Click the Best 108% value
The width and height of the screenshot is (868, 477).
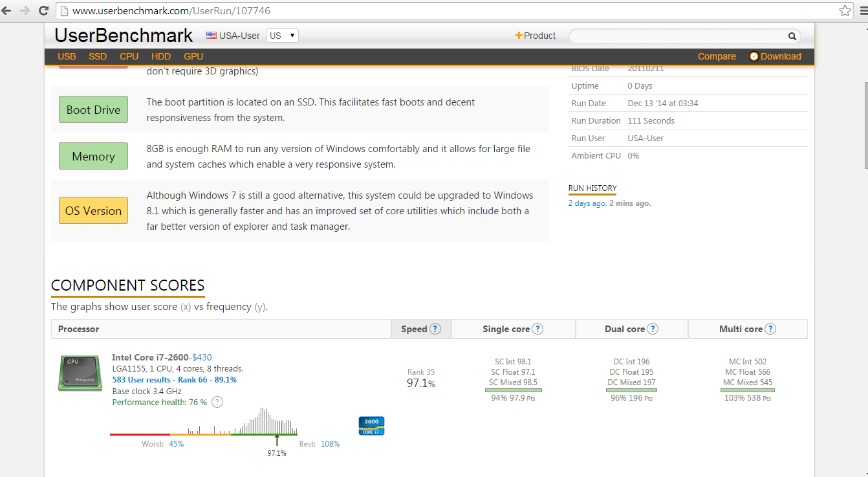(330, 444)
